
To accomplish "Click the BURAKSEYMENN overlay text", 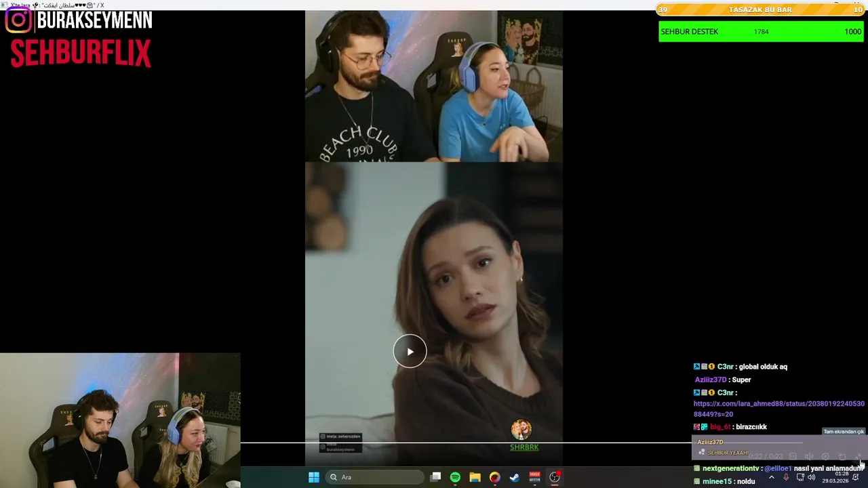I will tap(95, 20).
